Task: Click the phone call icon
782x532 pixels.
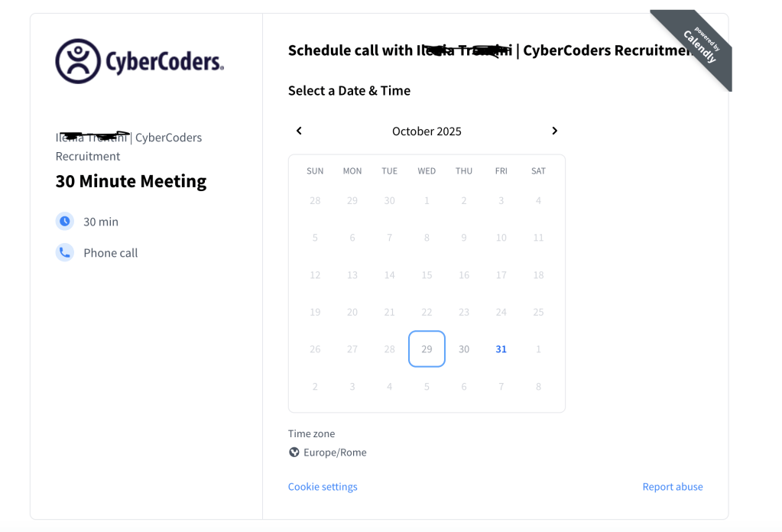Action: coord(65,252)
